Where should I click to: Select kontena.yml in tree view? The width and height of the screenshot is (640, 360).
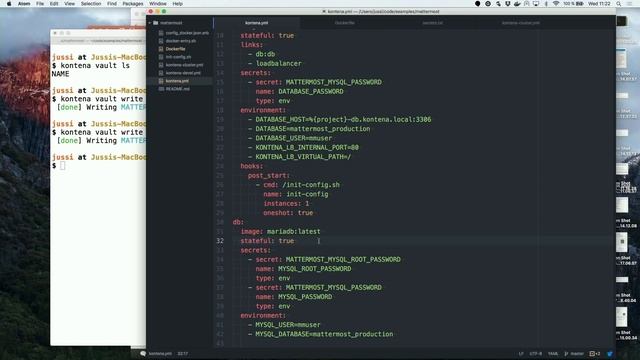[177, 81]
